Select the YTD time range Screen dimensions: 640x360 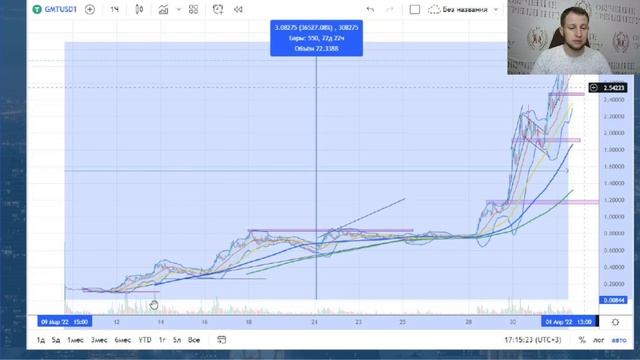pos(145,340)
